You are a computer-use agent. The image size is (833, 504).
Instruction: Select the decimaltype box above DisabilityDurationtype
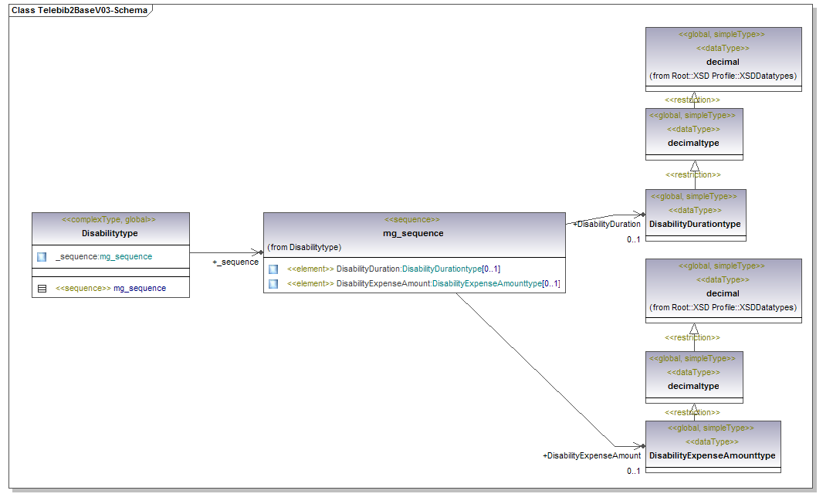coord(693,143)
